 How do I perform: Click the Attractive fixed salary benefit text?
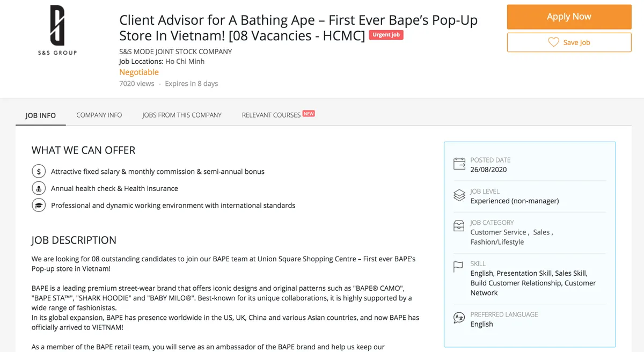(158, 172)
